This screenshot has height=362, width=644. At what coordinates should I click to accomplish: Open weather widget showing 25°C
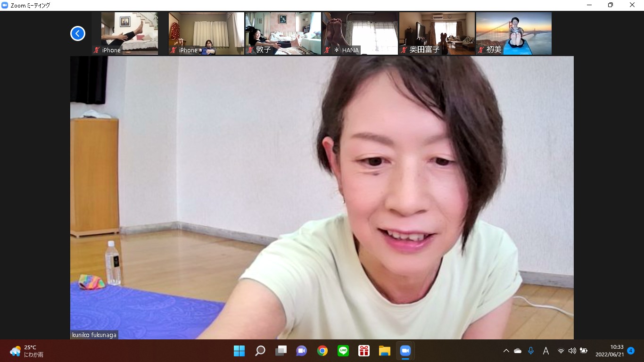click(27, 351)
